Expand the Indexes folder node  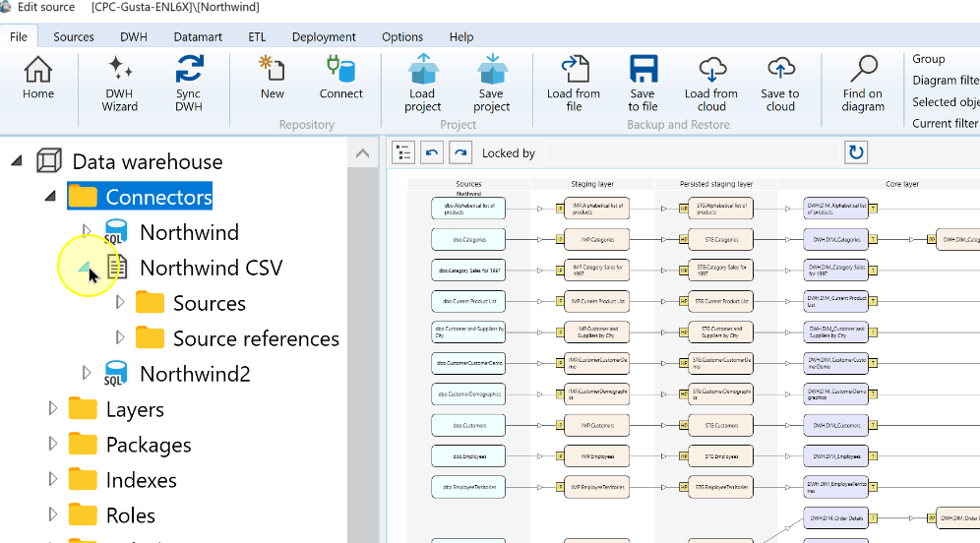pyautogui.click(x=53, y=479)
